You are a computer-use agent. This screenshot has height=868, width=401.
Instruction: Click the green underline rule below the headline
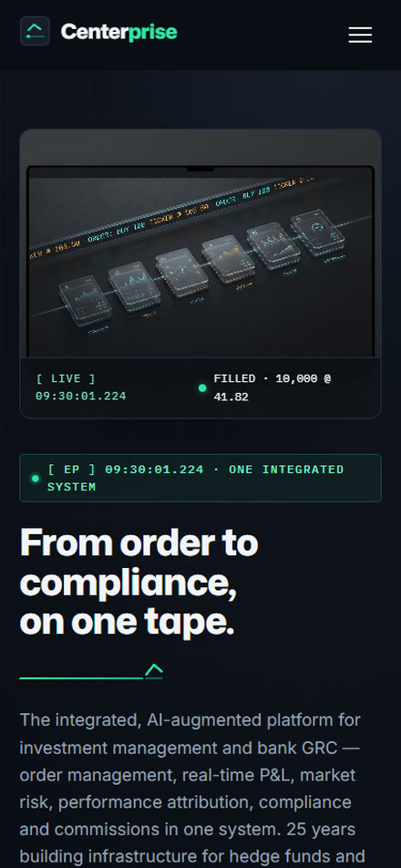81,677
